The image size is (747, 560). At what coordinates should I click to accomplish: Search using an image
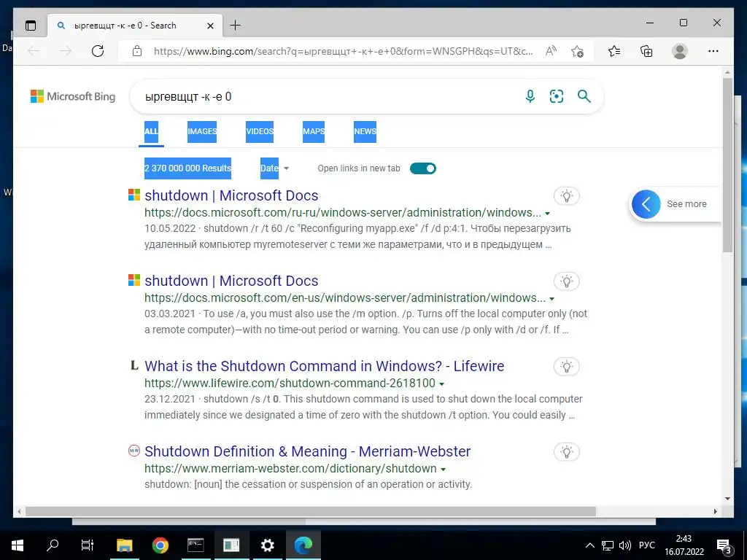click(x=557, y=96)
